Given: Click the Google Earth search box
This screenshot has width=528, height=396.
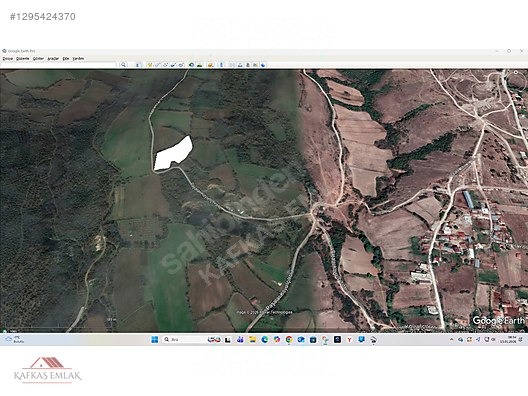Looking at the screenshot, I should pyautogui.click(x=58, y=65).
